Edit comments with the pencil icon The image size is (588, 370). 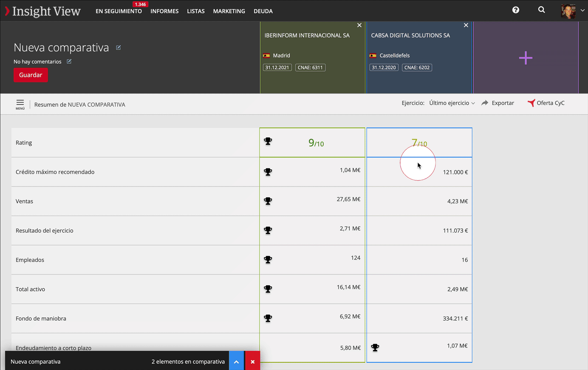coord(69,62)
